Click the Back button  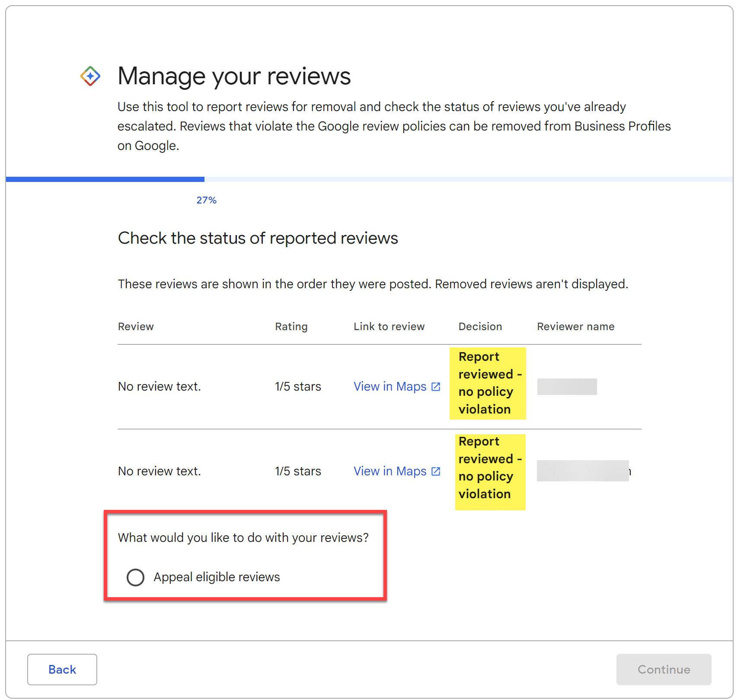62,669
